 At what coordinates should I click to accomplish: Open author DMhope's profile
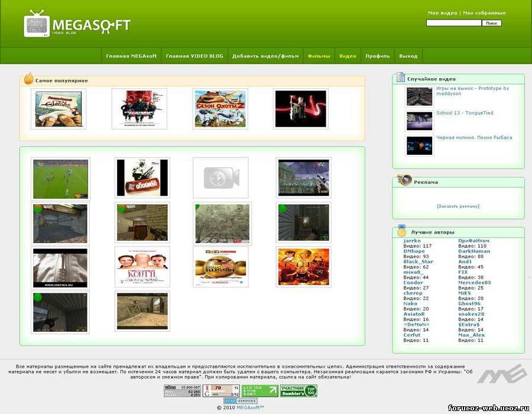tap(414, 251)
